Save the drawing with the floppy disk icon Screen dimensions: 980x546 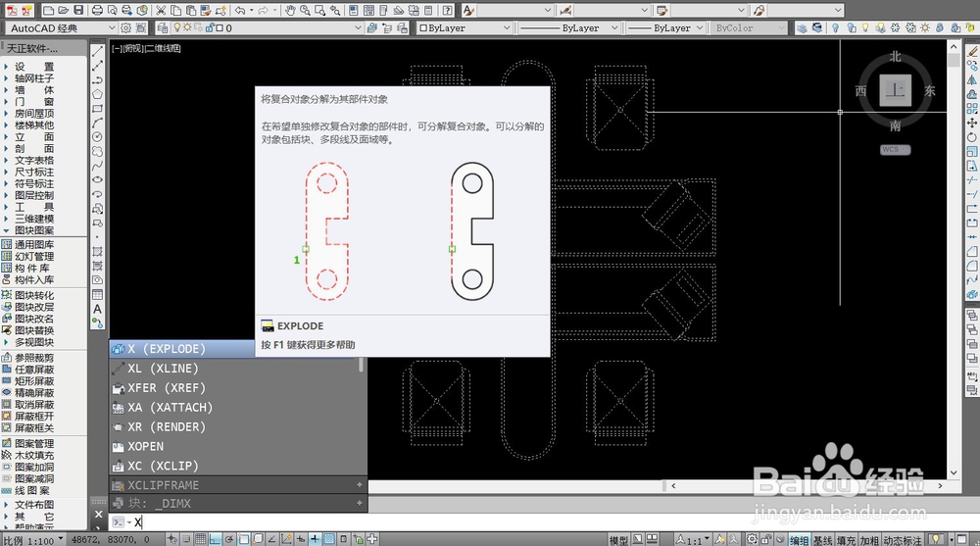78,10
